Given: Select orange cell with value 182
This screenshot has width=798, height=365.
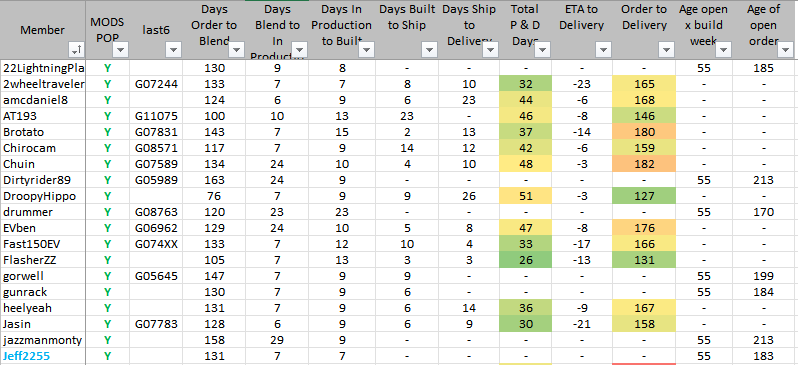Looking at the screenshot, I should (x=644, y=164).
